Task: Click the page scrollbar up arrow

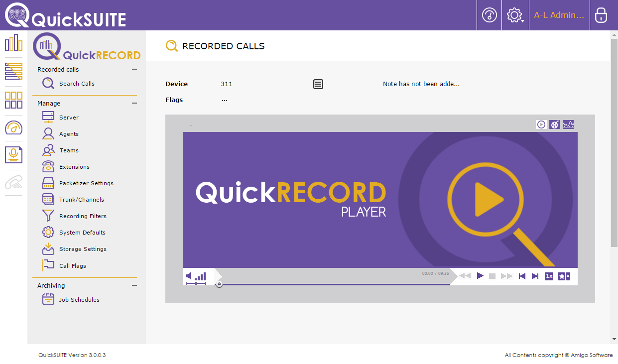Action: (614, 34)
